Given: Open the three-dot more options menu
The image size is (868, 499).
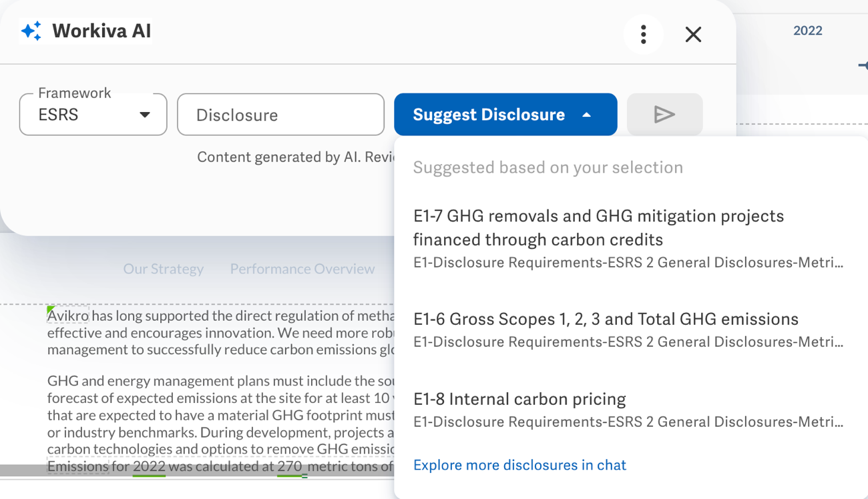Looking at the screenshot, I should [x=643, y=35].
